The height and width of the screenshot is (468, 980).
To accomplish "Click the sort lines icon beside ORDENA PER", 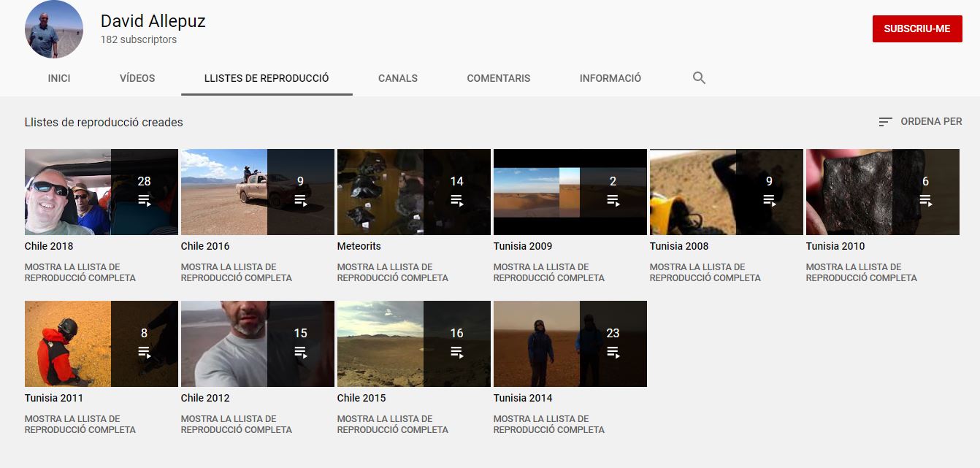I will click(886, 122).
